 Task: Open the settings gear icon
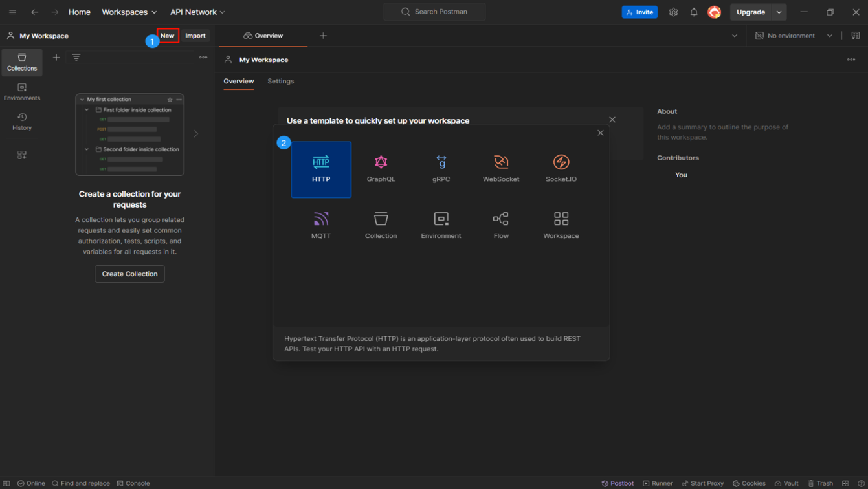point(673,12)
